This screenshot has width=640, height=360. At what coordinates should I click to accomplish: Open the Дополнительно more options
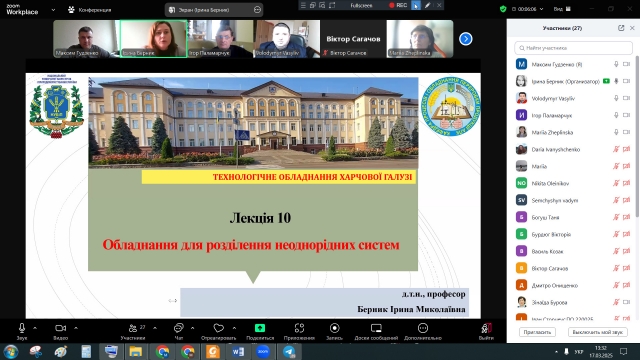[x=423, y=331]
